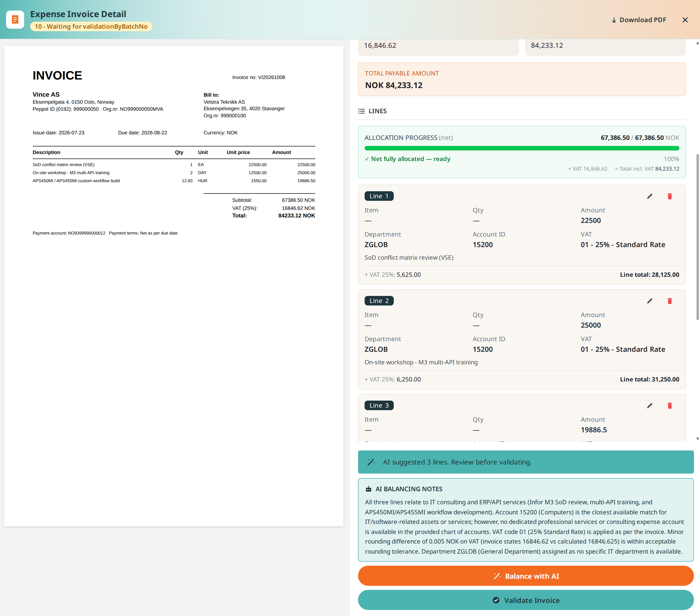The height and width of the screenshot is (616, 700).
Task: Delete Line 3 using the trash icon
Action: point(670,406)
